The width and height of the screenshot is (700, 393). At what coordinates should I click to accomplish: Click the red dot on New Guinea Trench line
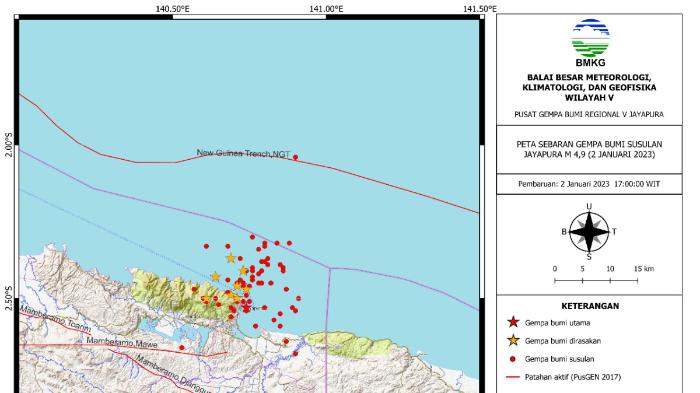coord(295,157)
